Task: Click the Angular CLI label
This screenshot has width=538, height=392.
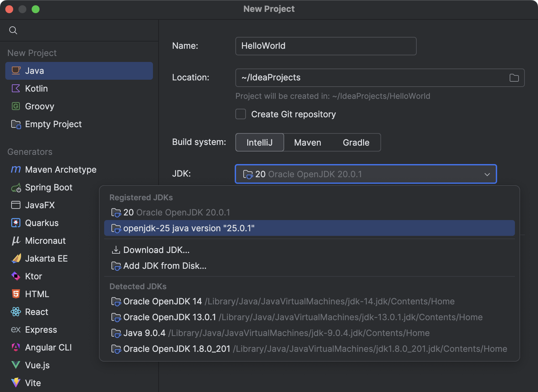Action: pos(48,348)
